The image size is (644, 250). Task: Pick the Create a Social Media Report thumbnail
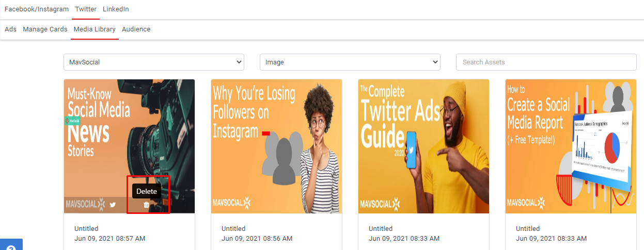571,146
